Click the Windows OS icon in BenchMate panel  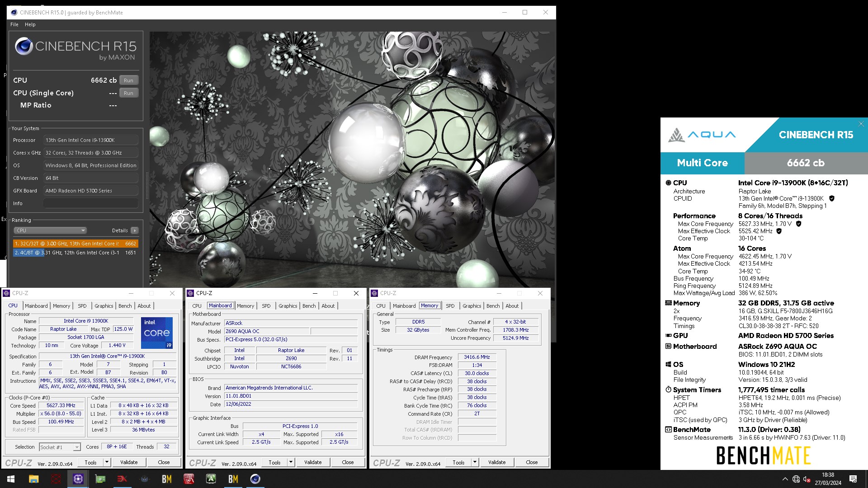coord(668,365)
